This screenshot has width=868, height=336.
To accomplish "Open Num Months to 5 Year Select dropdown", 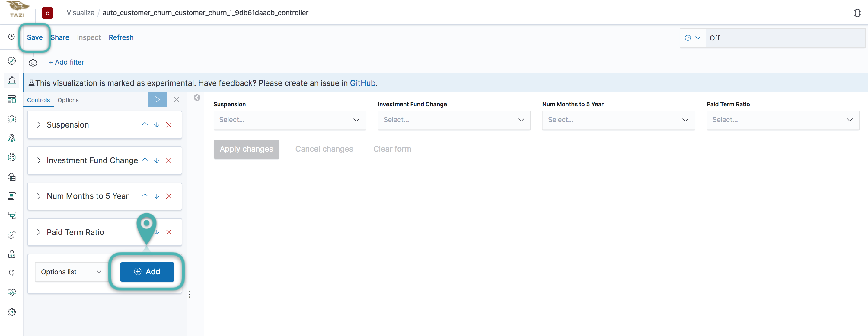I will 618,120.
